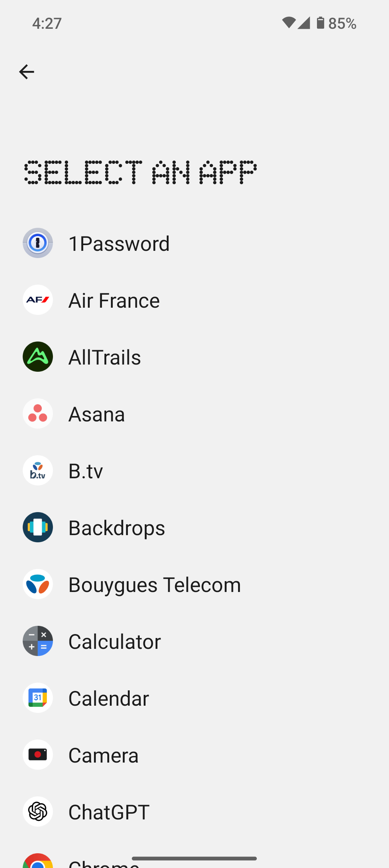Screen dimensions: 389x868
Task: Tap the Calculator app icon
Action: click(38, 641)
